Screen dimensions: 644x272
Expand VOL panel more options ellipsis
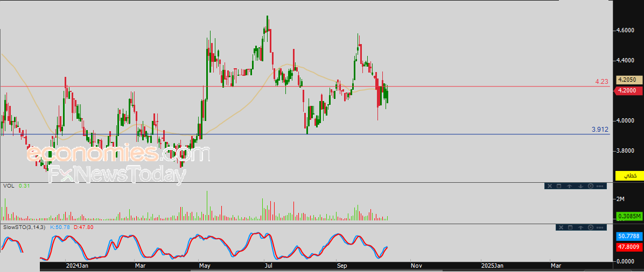[x=600, y=186]
